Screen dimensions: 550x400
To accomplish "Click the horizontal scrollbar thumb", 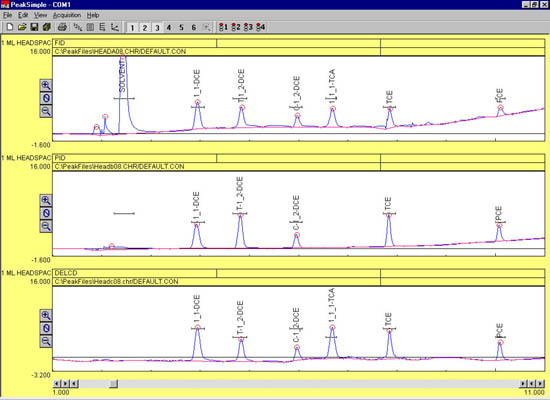I will (x=113, y=384).
